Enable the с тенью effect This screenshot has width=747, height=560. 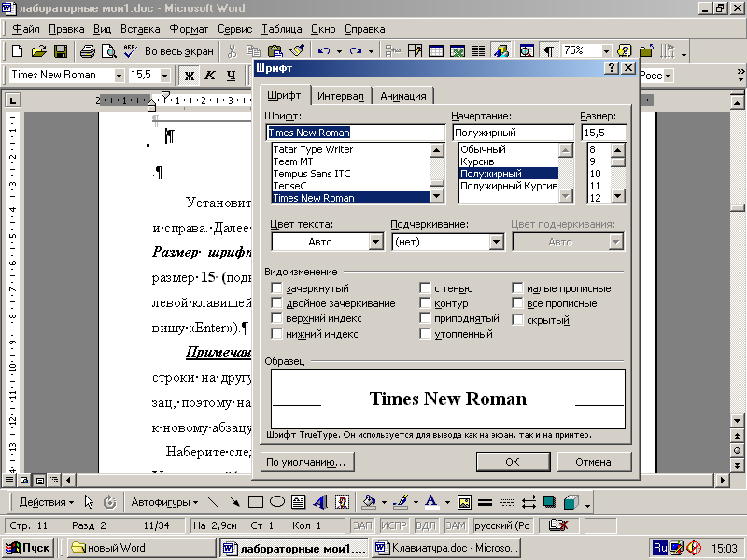tap(425, 288)
